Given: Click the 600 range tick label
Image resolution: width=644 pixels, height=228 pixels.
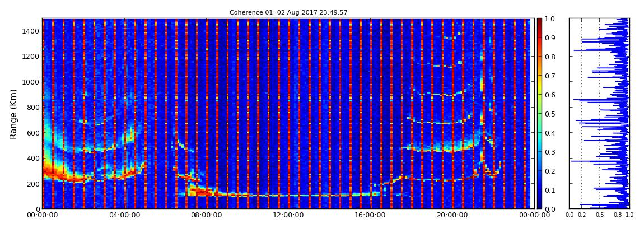Looking at the screenshot, I should (x=33, y=133).
